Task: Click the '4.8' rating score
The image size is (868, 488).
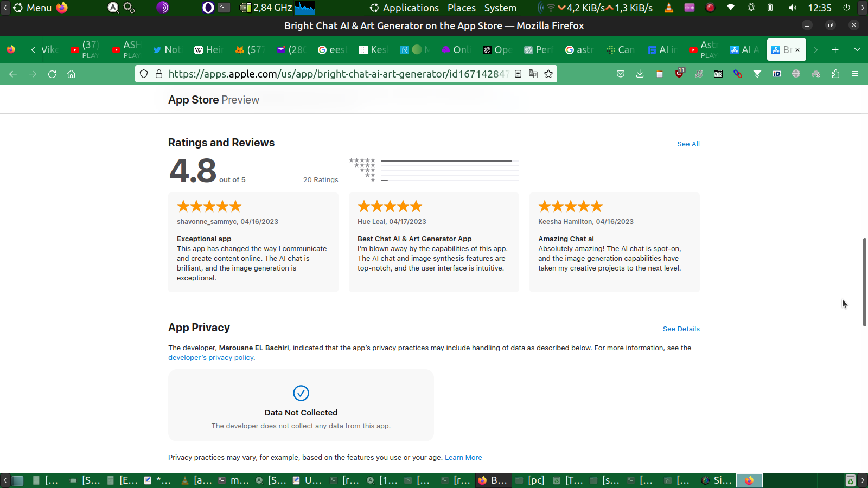Action: click(x=193, y=171)
